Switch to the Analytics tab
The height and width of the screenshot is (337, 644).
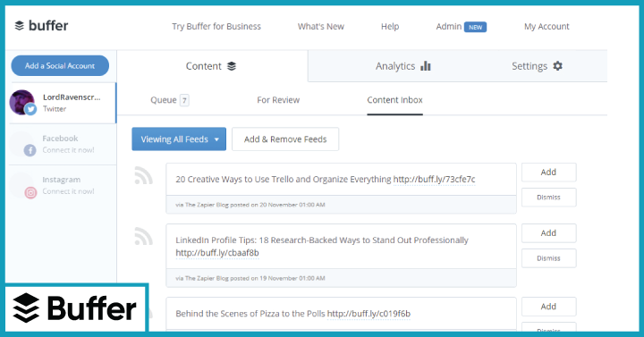[402, 66]
